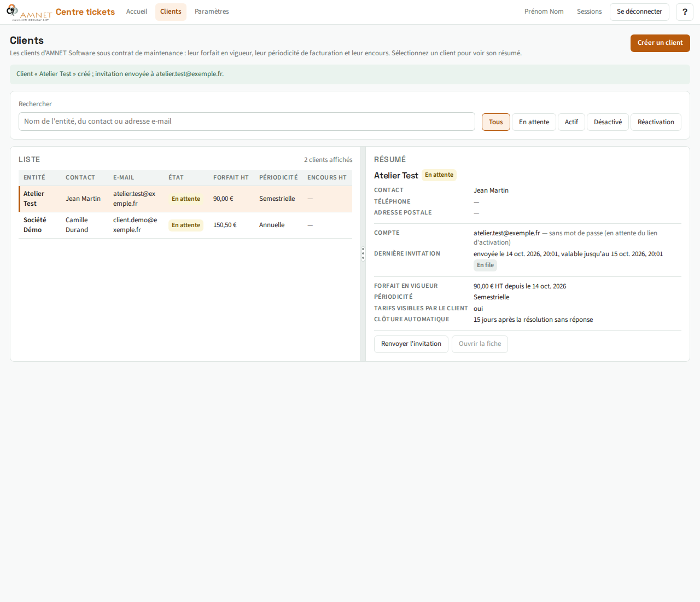The height and width of the screenshot is (602, 700).
Task: Click Créer un client button
Action: pos(660,43)
